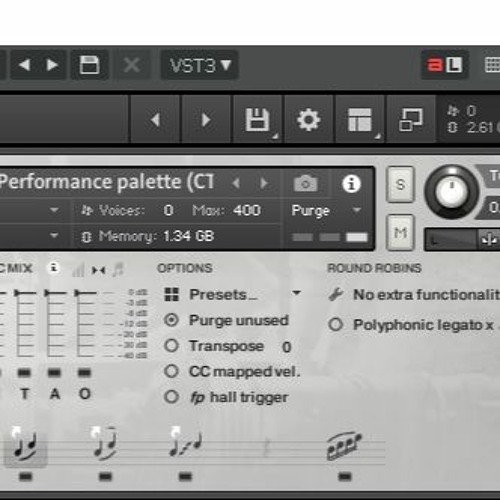
Task: Load next instrument via header right arrow
Action: coord(264,183)
